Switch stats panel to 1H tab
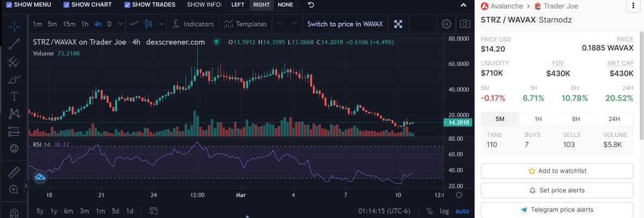644x218 pixels. [538, 119]
